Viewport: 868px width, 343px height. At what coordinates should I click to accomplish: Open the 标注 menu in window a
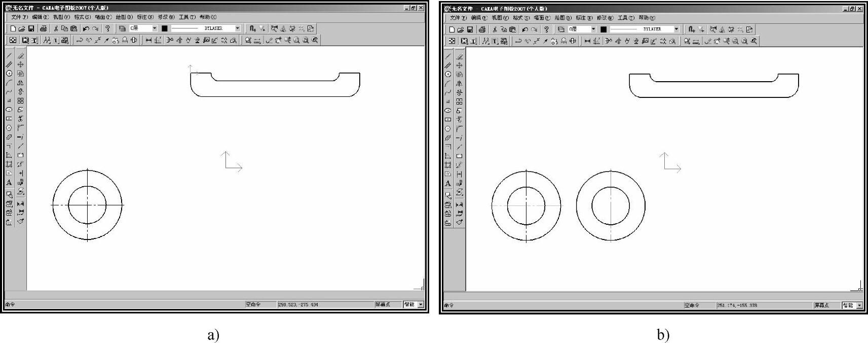pyautogui.click(x=145, y=17)
